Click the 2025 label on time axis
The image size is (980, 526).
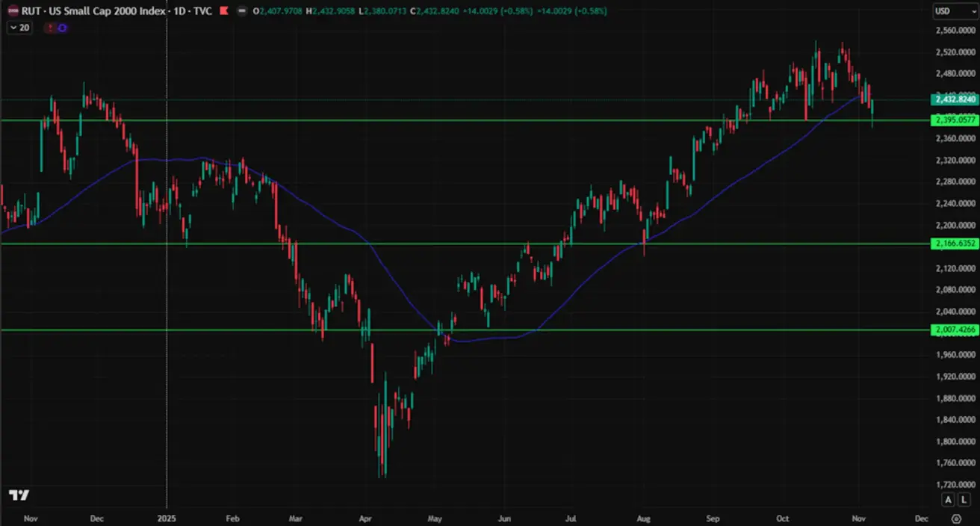[x=166, y=518]
